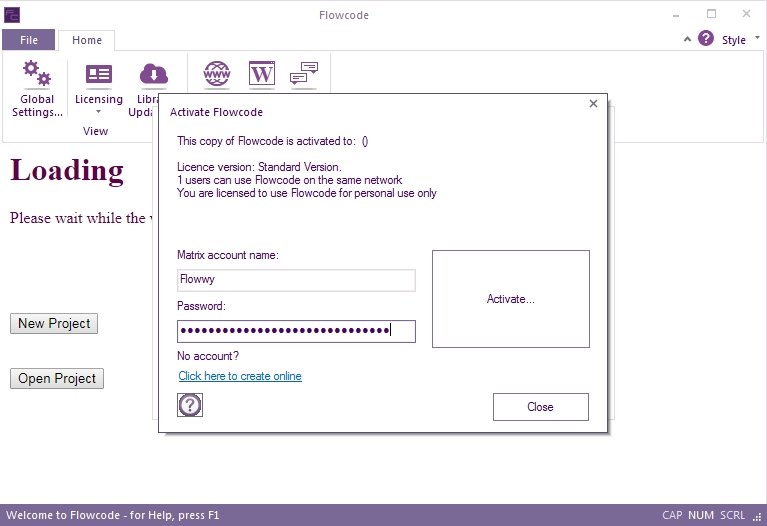Open the Style menu
Screen dimensions: 767x526
(733, 40)
